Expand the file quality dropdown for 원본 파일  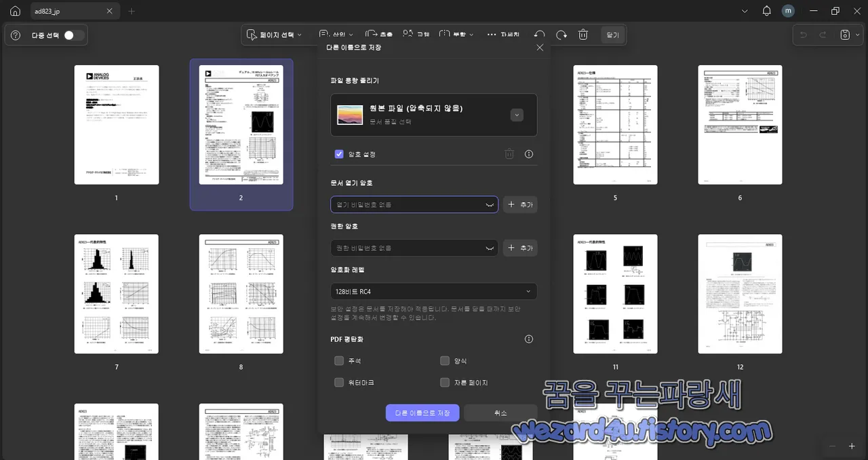point(517,115)
